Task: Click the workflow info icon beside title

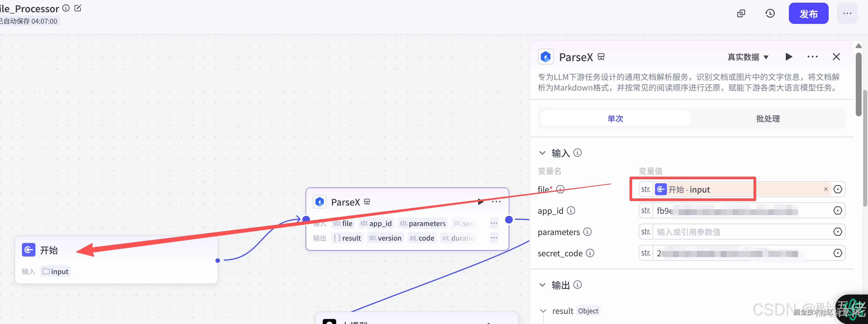Action: pyautogui.click(x=66, y=8)
